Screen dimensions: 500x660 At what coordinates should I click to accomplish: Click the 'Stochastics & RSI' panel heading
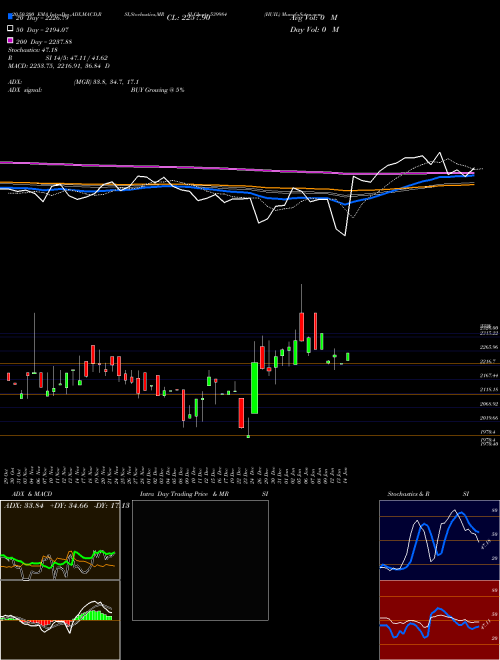point(428,494)
